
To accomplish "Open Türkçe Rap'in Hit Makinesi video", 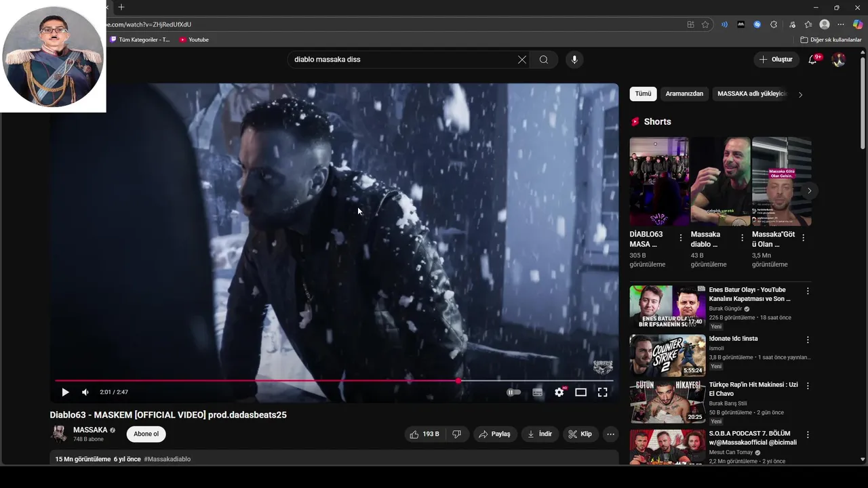I will click(x=753, y=389).
